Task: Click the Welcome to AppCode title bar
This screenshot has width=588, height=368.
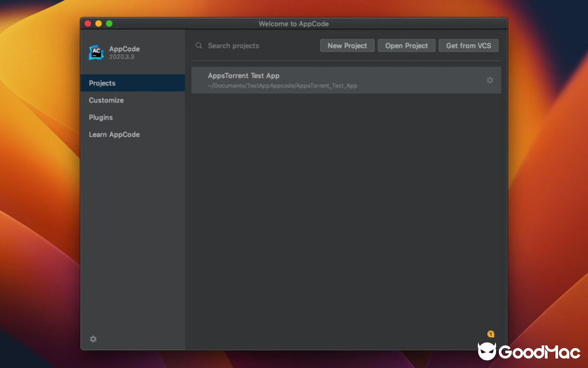Action: click(x=294, y=23)
